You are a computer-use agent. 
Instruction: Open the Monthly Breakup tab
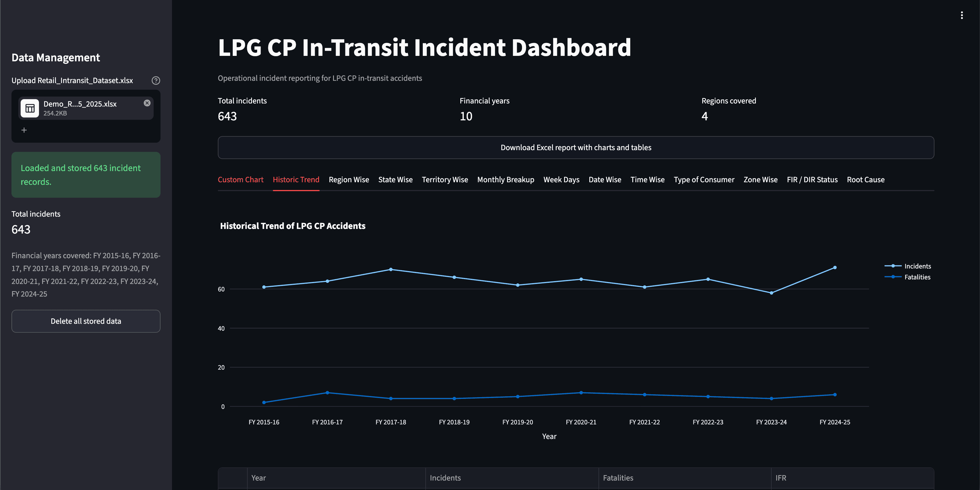pyautogui.click(x=506, y=180)
